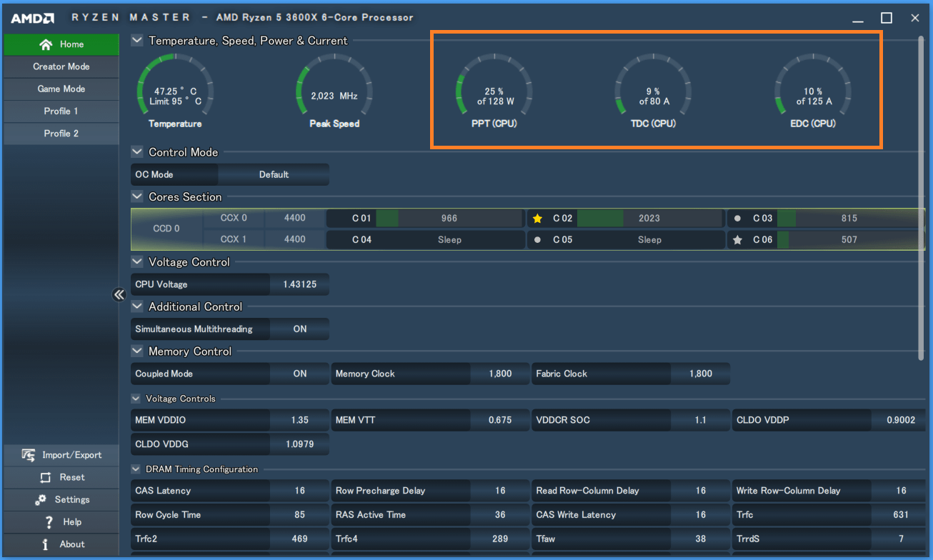
Task: Click the Reset button
Action: point(61,477)
